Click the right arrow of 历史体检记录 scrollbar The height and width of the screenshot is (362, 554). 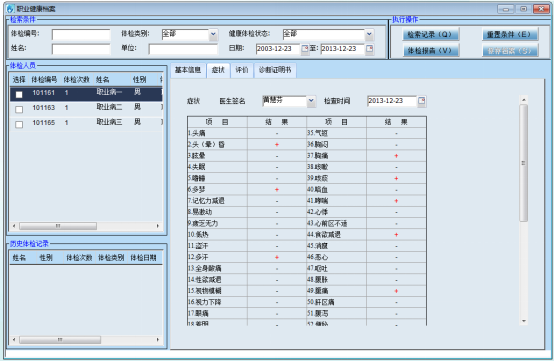158,340
